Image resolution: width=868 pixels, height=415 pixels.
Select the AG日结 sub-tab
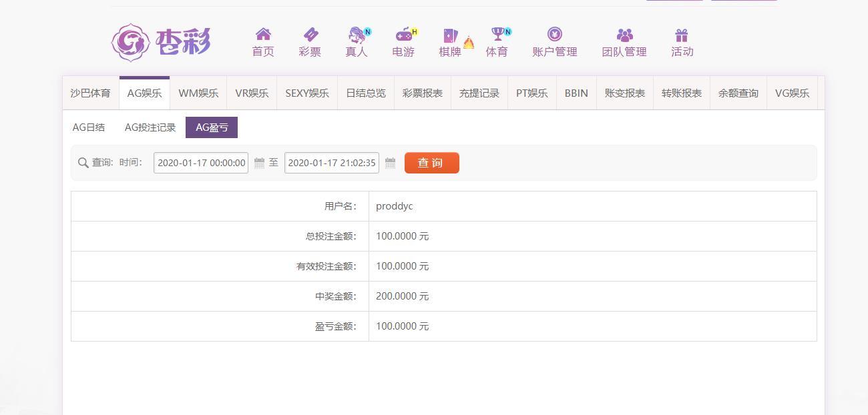tap(89, 127)
